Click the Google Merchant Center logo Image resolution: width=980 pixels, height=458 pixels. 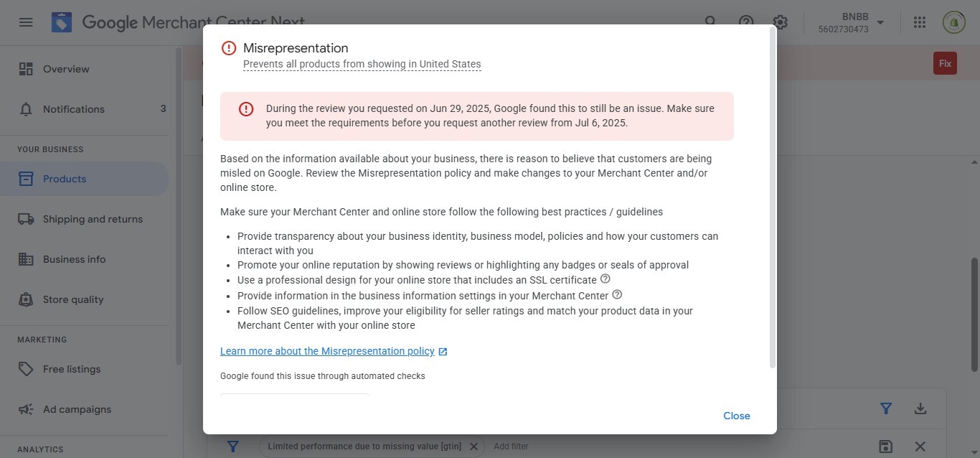(62, 22)
